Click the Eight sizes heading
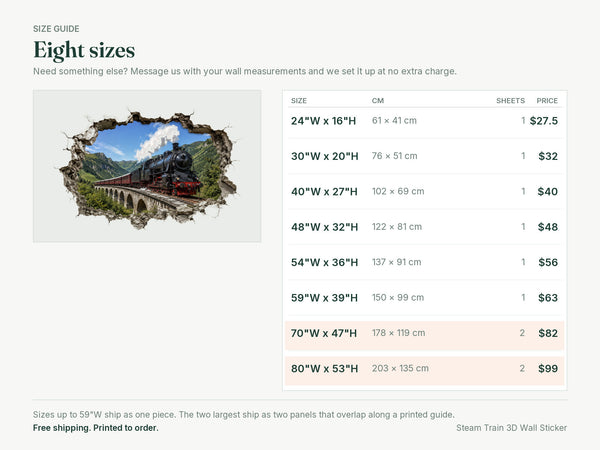The image size is (600, 450). coord(84,51)
